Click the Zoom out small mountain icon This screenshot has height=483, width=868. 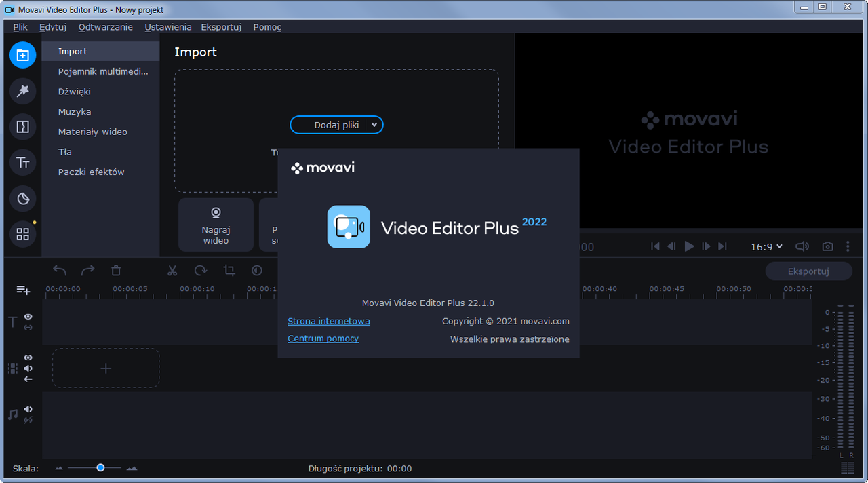(x=59, y=468)
